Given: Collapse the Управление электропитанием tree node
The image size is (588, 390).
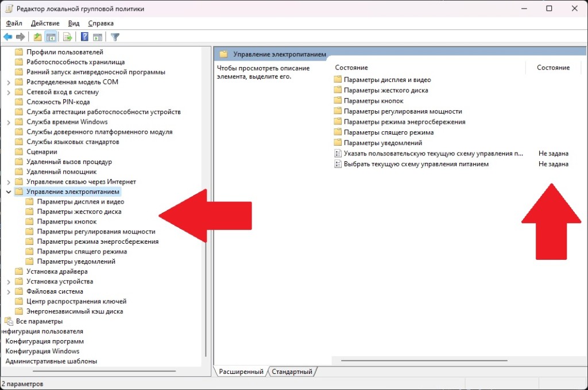Looking at the screenshot, I should coord(9,192).
